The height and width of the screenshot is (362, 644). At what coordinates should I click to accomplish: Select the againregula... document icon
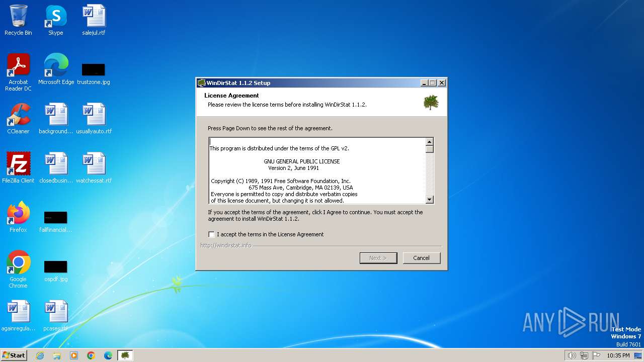tap(18, 316)
